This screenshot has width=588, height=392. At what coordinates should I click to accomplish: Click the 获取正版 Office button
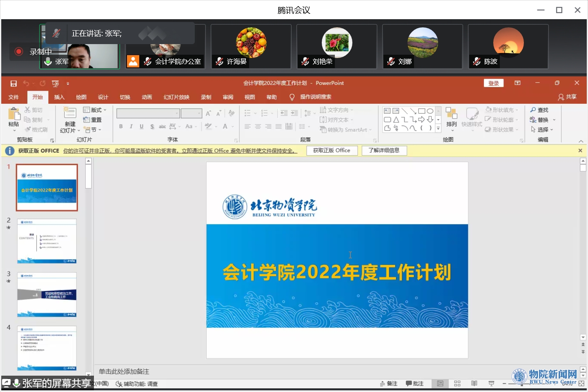[x=332, y=151]
